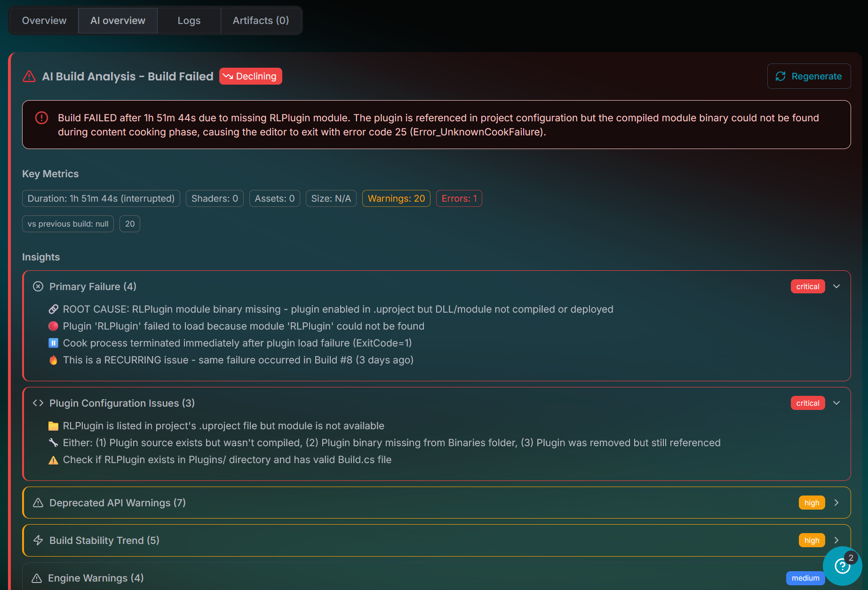Click the X circle icon beside Primary Failure
This screenshot has height=590, width=868.
[38, 286]
